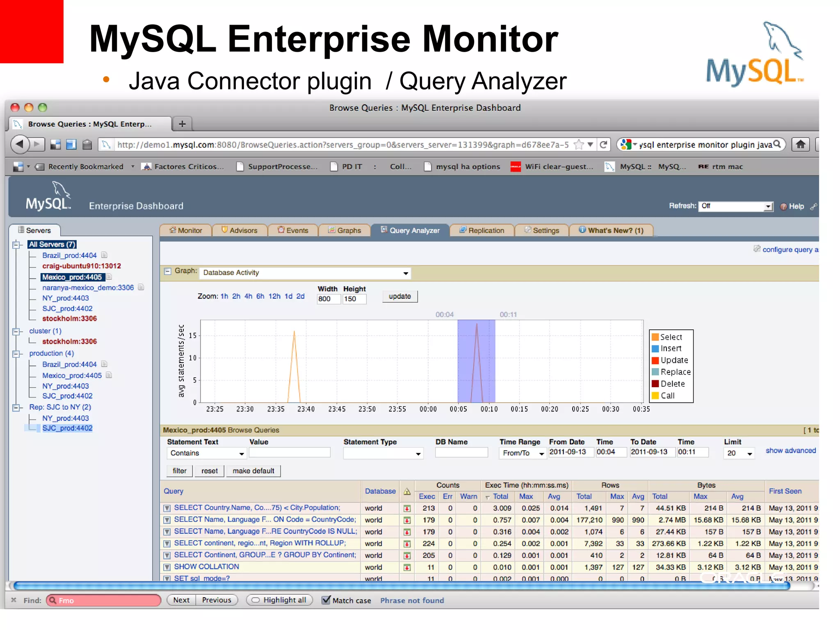Screen dimensions: 840x630
Task: Toggle Highlight all in Find bar
Action: point(279,600)
